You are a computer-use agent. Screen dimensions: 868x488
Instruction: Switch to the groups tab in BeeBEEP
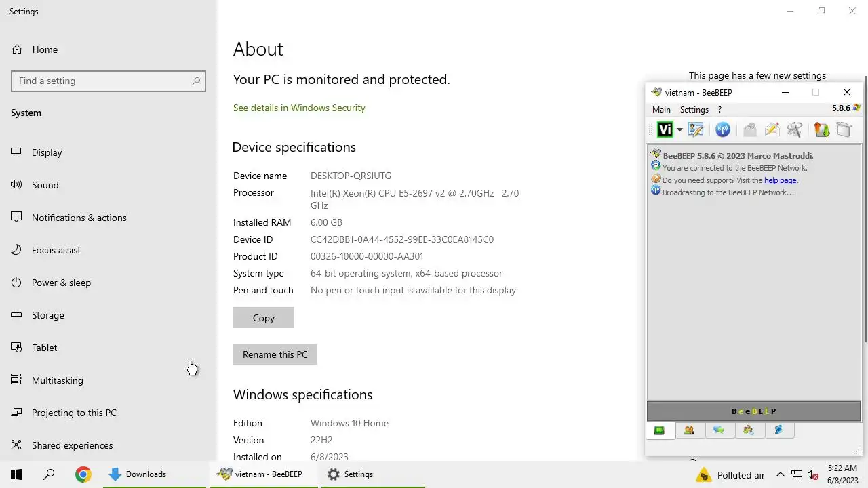(749, 430)
